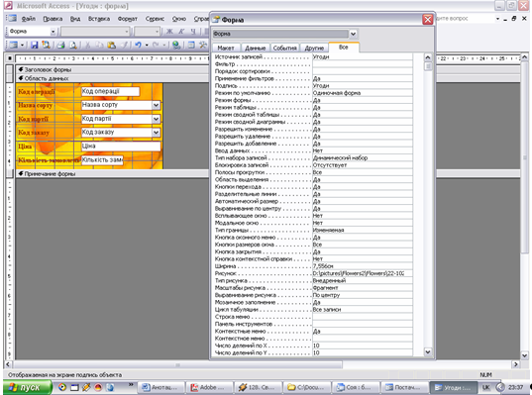Open the Формат menu
Screen dimensions: 532x395
coord(128,19)
